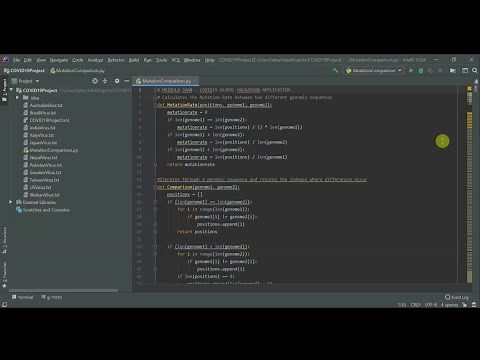This screenshot has height=360, width=480.
Task: Hide the Project panel with the minus icon
Action: (127, 81)
